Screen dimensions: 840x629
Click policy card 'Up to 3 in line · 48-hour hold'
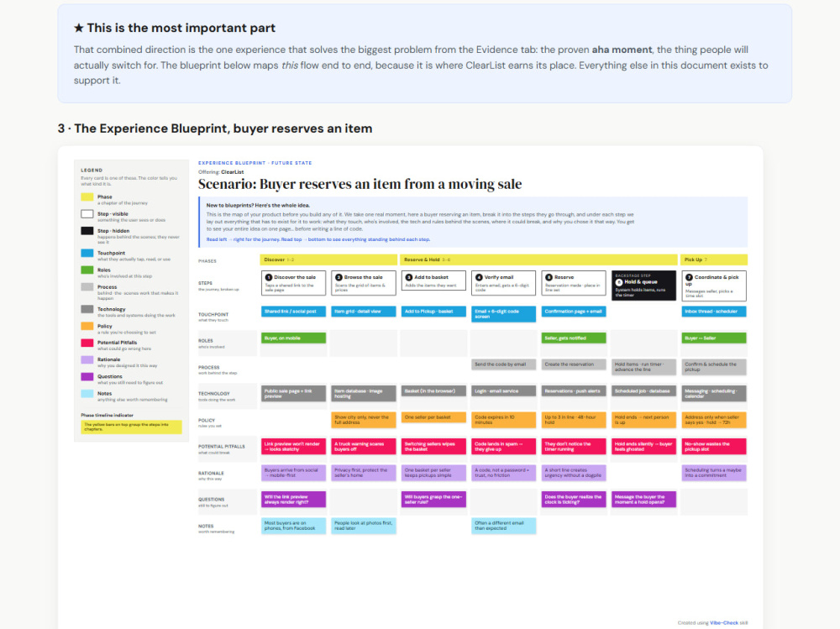tap(574, 420)
